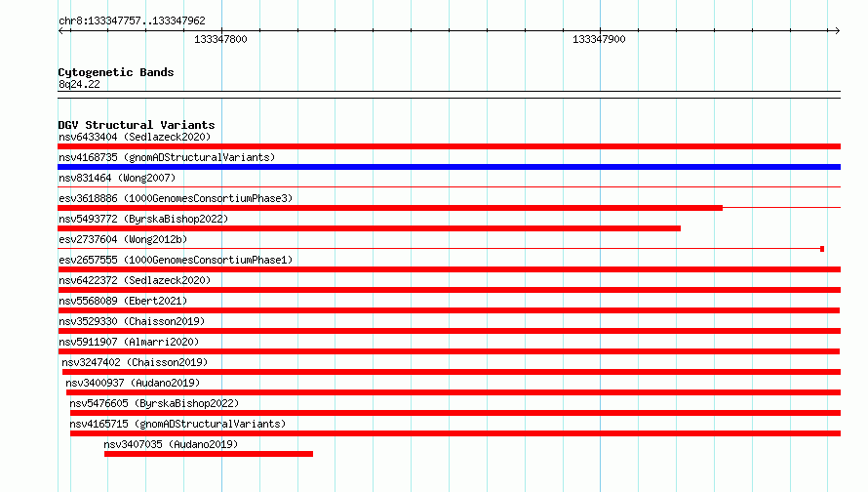868x492 pixels.
Task: Click the red bar under nsv3247402
Action: point(452,372)
